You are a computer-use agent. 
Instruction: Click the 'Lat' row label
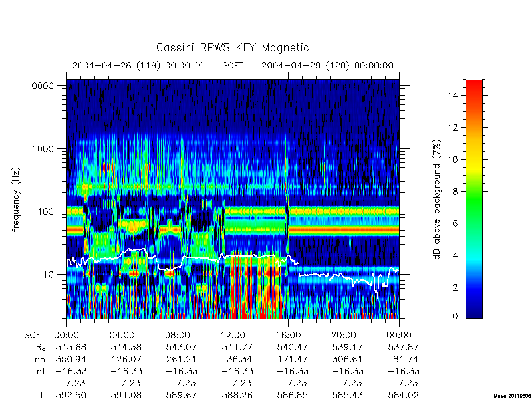(x=39, y=372)
